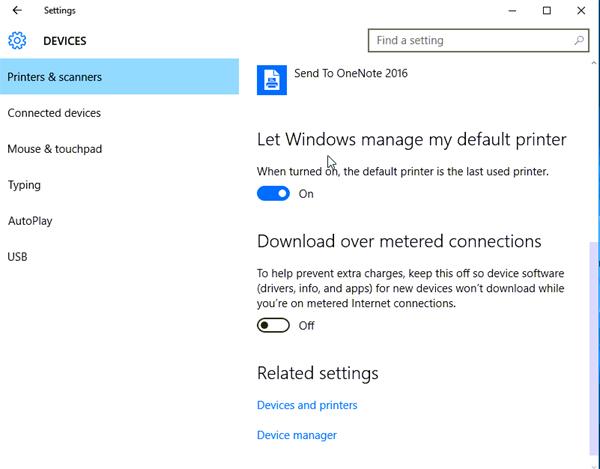Maximize the Settings window
This screenshot has width=600, height=469.
coord(547,11)
